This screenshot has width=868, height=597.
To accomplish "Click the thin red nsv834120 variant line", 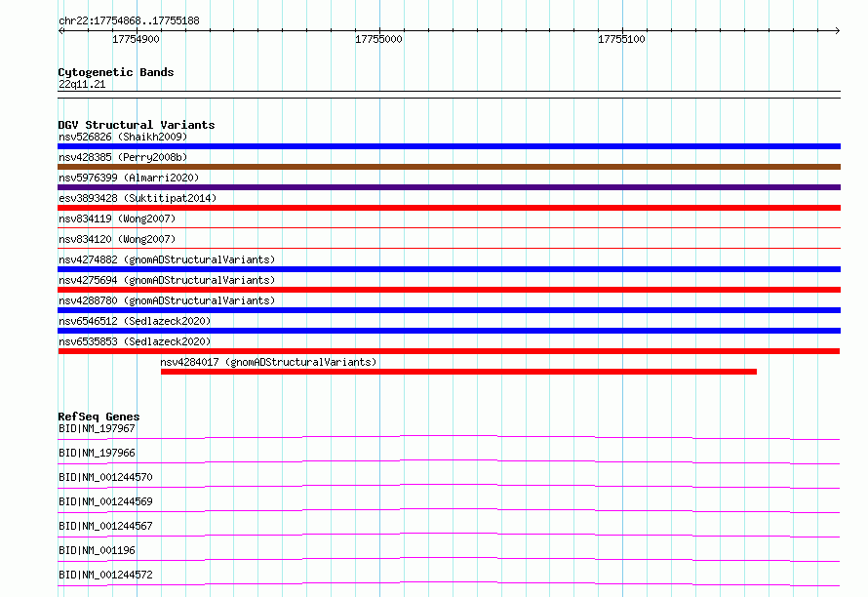I will point(449,248).
